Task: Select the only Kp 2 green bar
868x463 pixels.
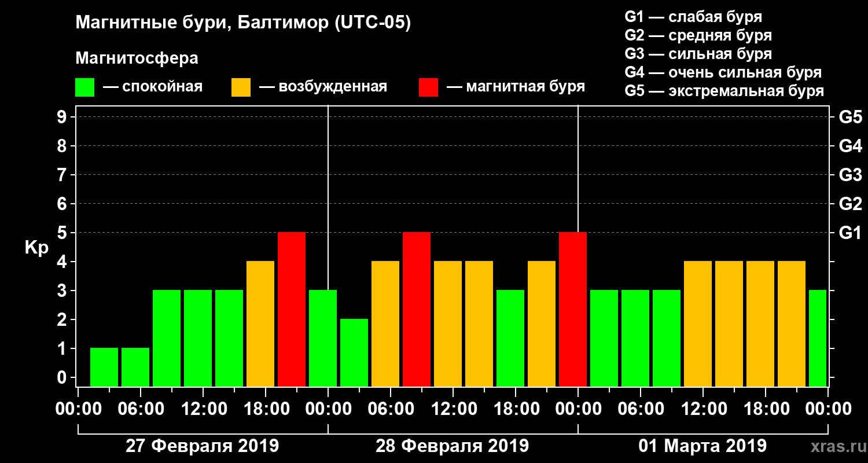Action: pos(354,352)
